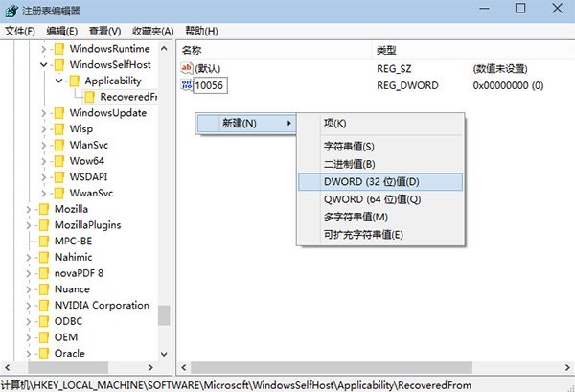Expand the WlanSvc tree node
Screen dimensions: 575x392
point(44,146)
